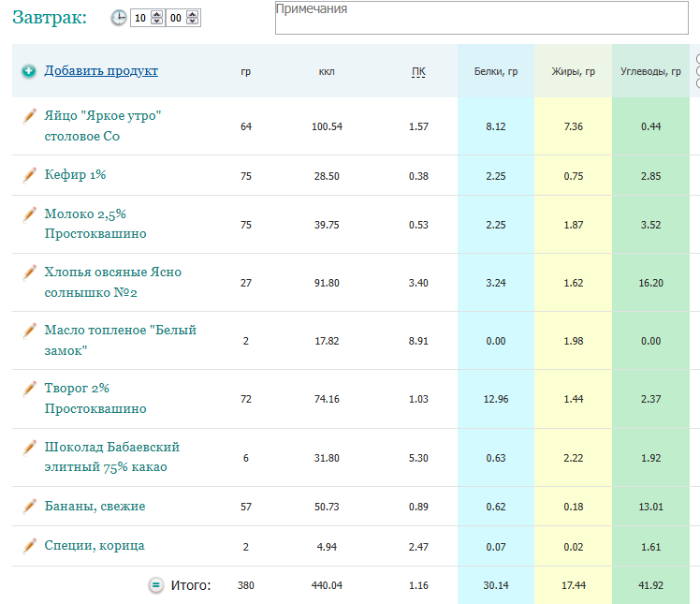Open product Шоколад Бабаевский элитный 75%
Image resolution: width=700 pixels, height=604 pixels.
[111, 457]
